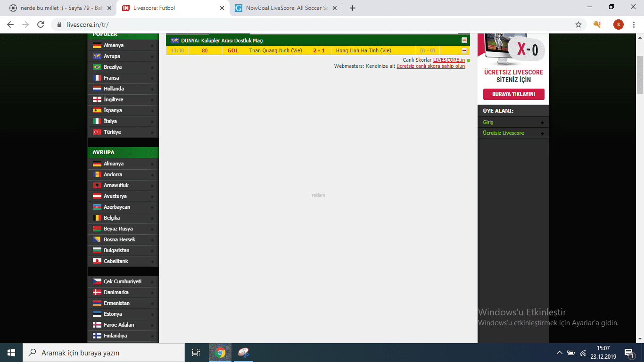Click the Almanya link under Avrupa section

(x=114, y=164)
